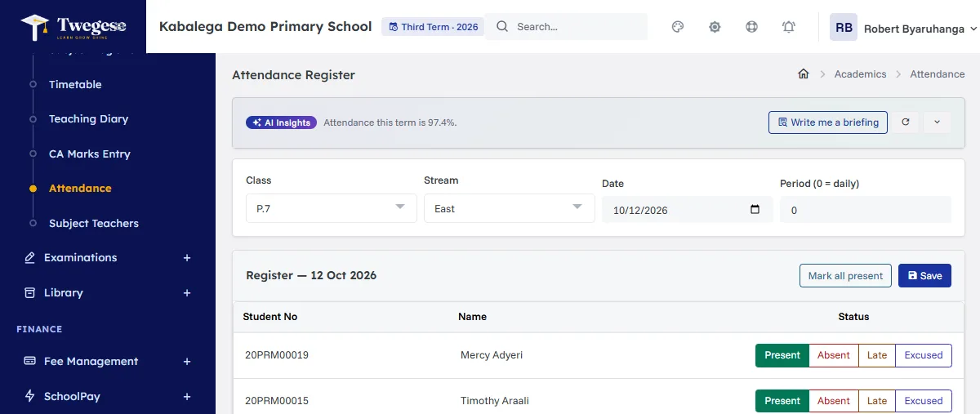
Task: Open the Stream dropdown showing East
Action: pyautogui.click(x=510, y=208)
